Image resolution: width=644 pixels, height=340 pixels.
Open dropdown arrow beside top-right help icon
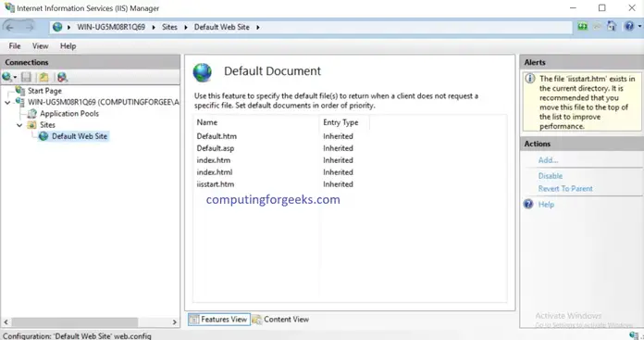pyautogui.click(x=639, y=27)
